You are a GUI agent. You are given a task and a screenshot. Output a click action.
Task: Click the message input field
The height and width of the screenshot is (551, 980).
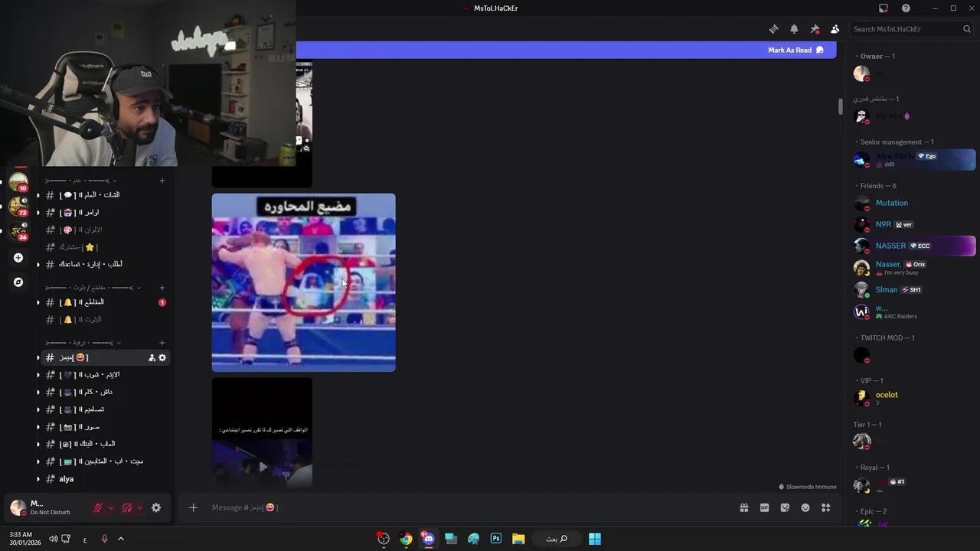coord(467,507)
